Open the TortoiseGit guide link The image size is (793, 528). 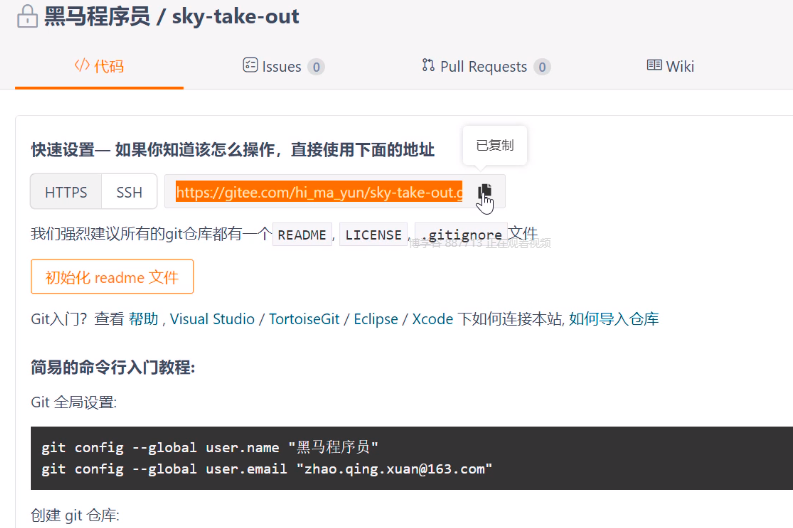304,319
